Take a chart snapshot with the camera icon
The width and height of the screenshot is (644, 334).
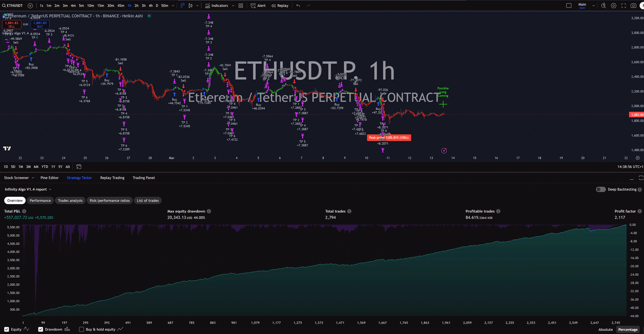(633, 5)
